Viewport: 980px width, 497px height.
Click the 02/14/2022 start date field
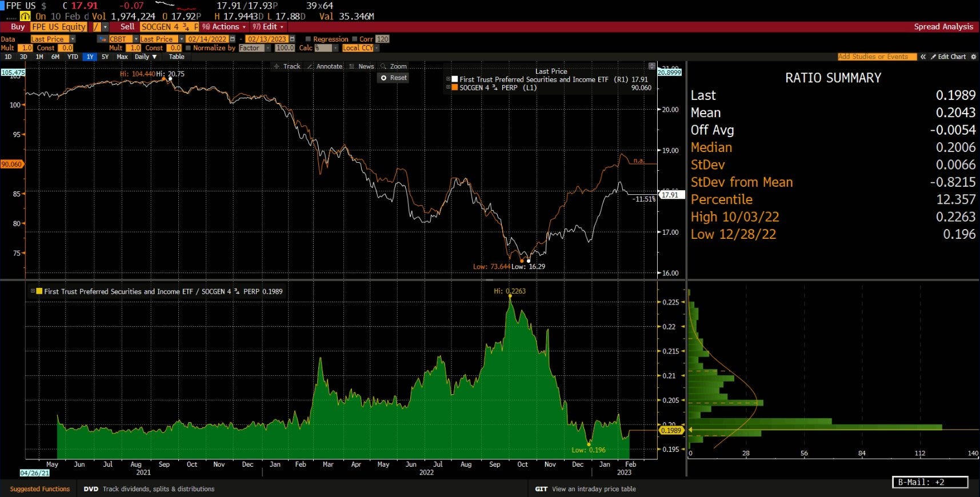click(x=207, y=39)
